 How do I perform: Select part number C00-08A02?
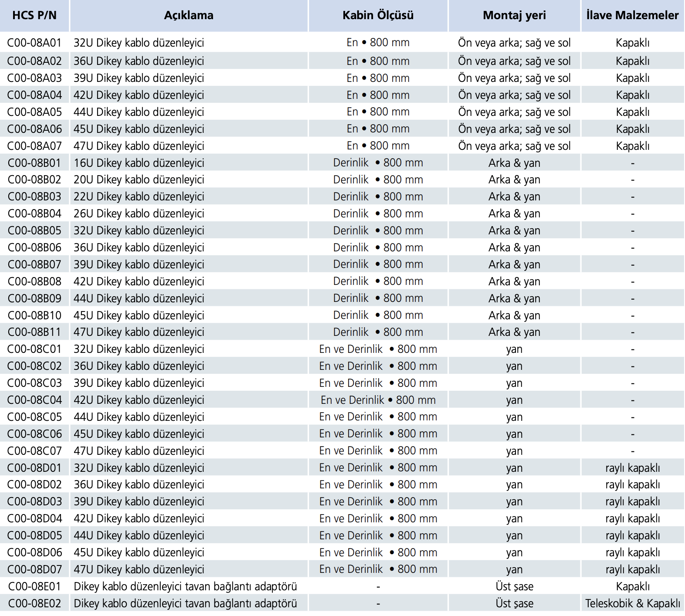pos(34,61)
